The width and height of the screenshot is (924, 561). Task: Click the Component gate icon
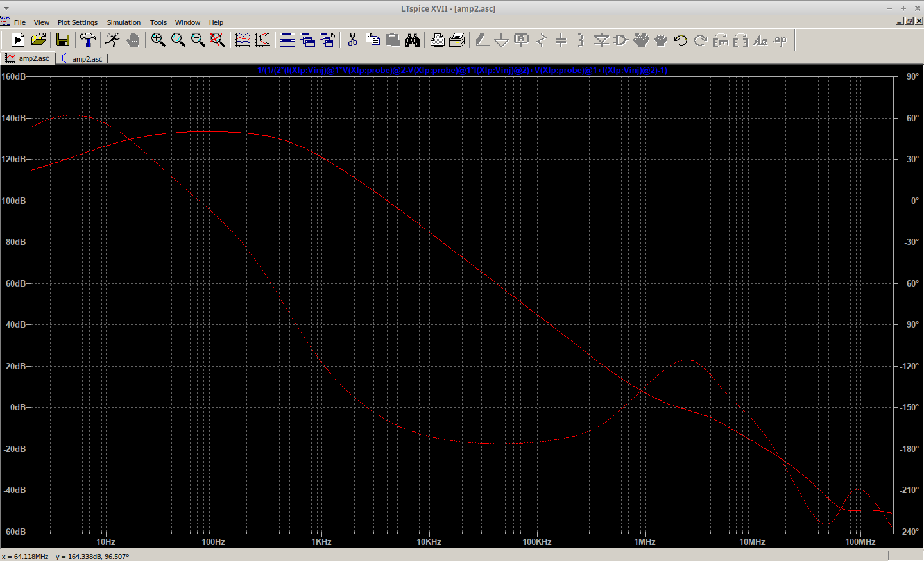pos(620,40)
